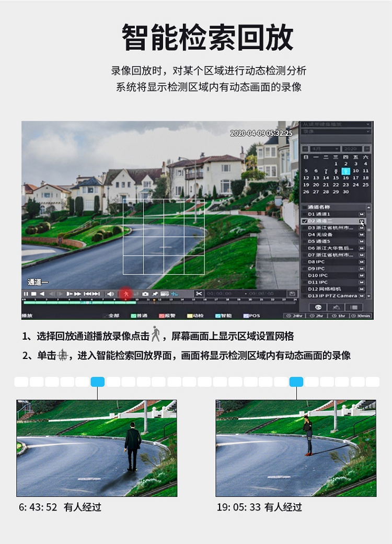Uncheck the D2 通道二 channel checkbox
Viewport: 392px width, 544px height.
coord(304,222)
